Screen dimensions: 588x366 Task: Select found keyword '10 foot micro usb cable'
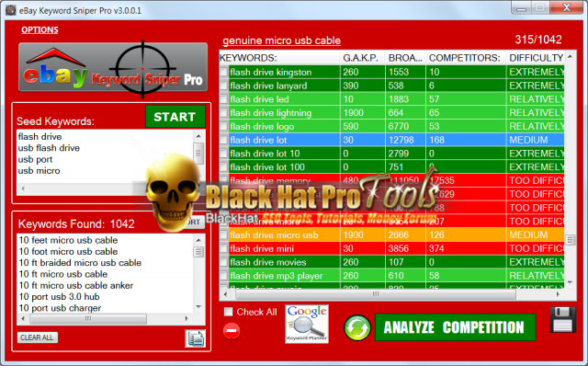click(x=68, y=251)
